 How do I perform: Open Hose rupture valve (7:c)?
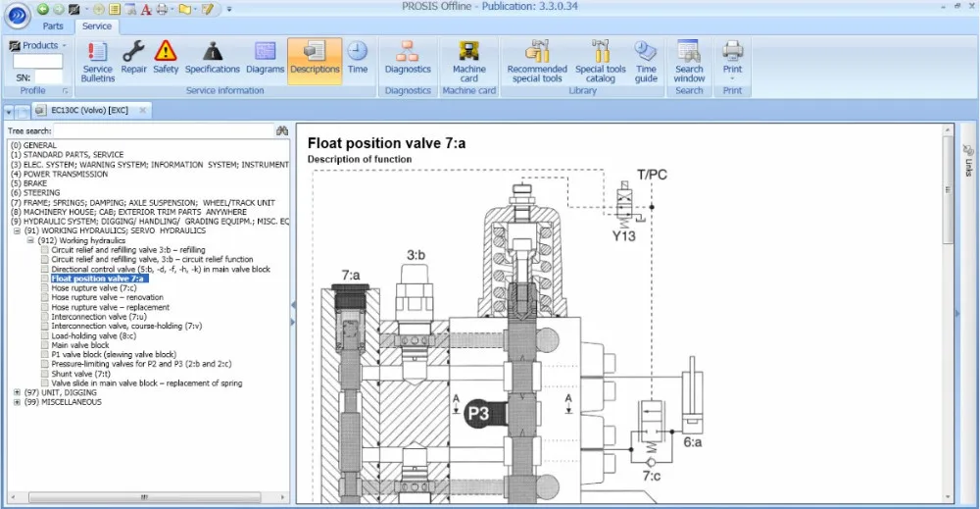coord(94,288)
